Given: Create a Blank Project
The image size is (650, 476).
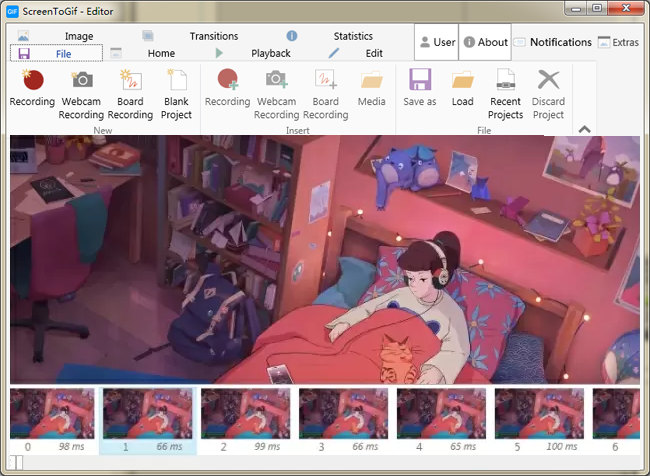Looking at the screenshot, I should pos(176,95).
